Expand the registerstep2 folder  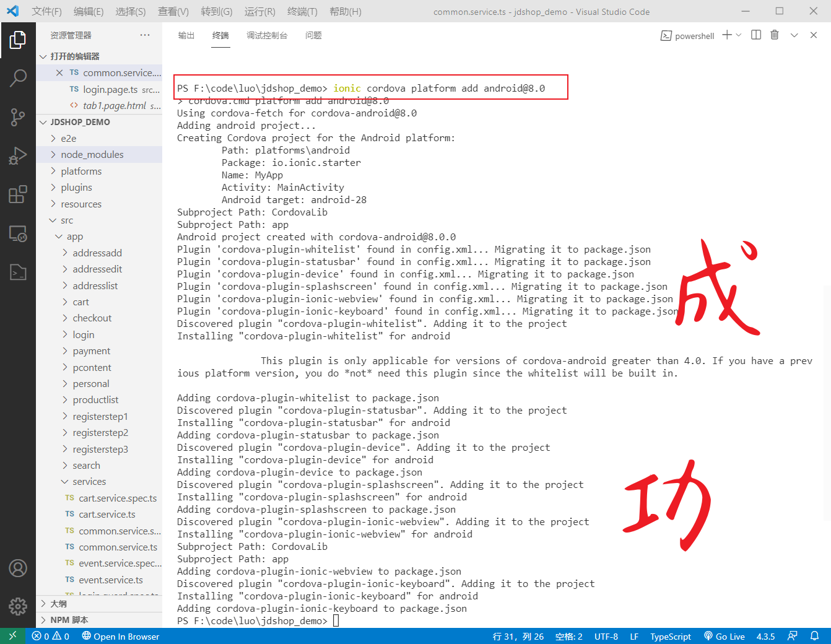[x=99, y=433]
